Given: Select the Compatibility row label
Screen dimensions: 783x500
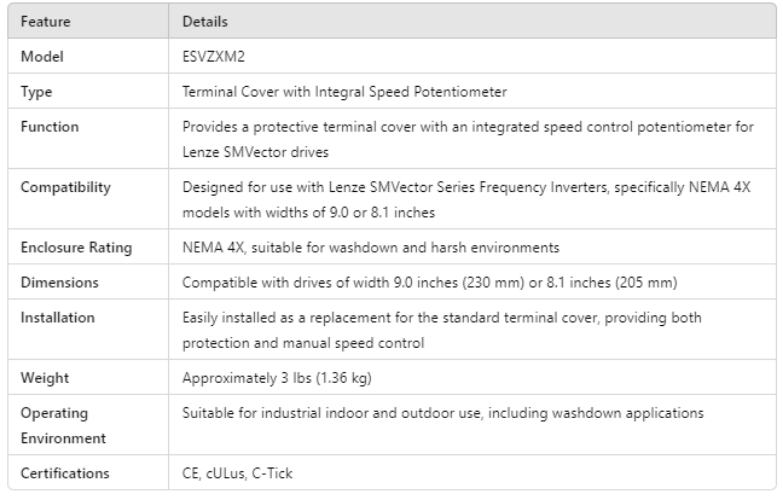Looking at the screenshot, I should coord(62,186).
